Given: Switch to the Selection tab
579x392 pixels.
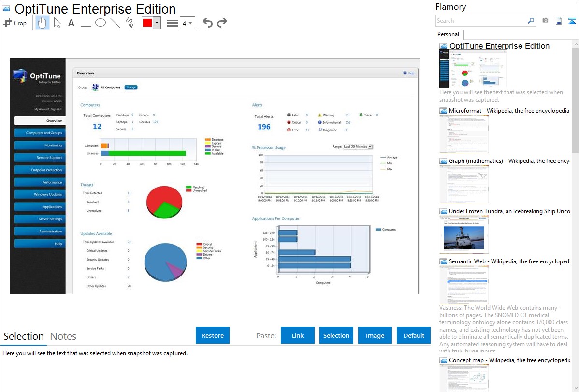Looking at the screenshot, I should [24, 336].
